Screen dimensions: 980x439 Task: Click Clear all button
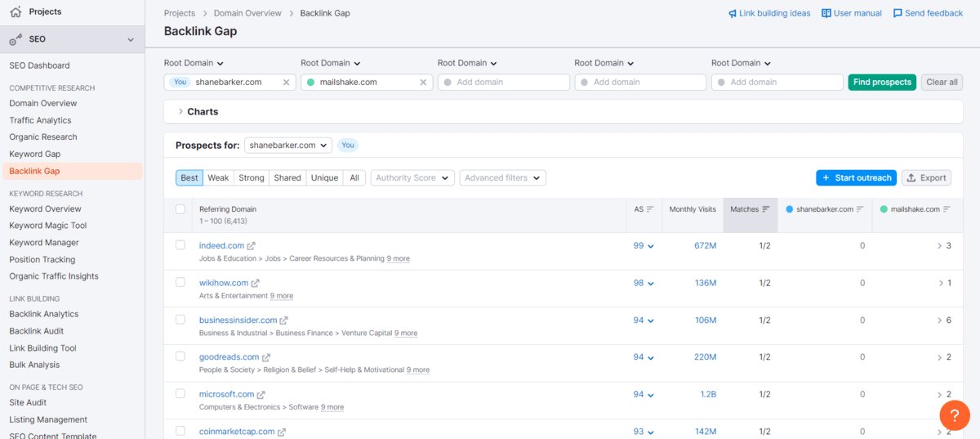pos(942,83)
